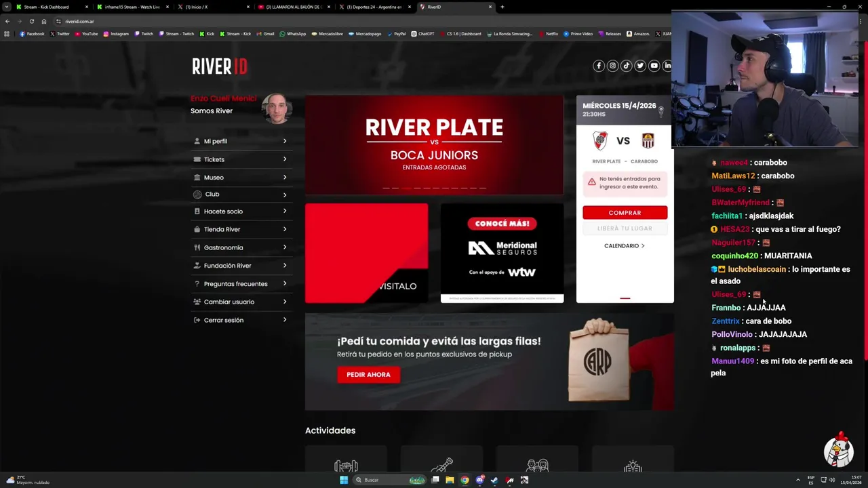Open the taskbar clock and date

click(x=850, y=480)
